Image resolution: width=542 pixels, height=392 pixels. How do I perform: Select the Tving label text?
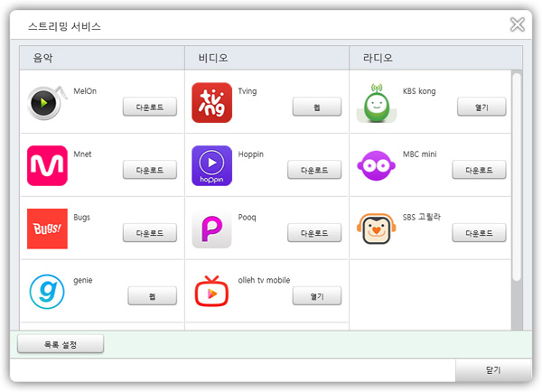[x=248, y=91]
